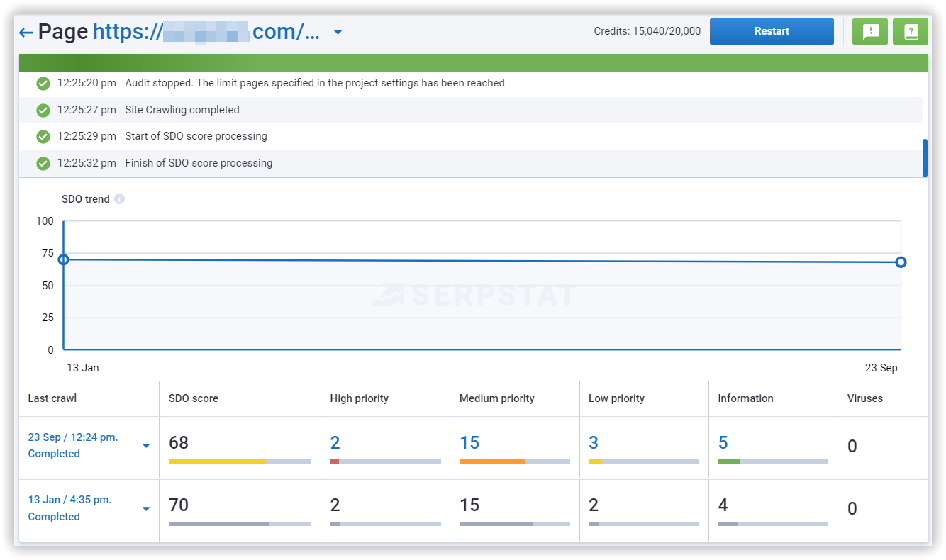This screenshot has height=560, width=946.
Task: Click the SDO trend info icon
Action: click(120, 199)
